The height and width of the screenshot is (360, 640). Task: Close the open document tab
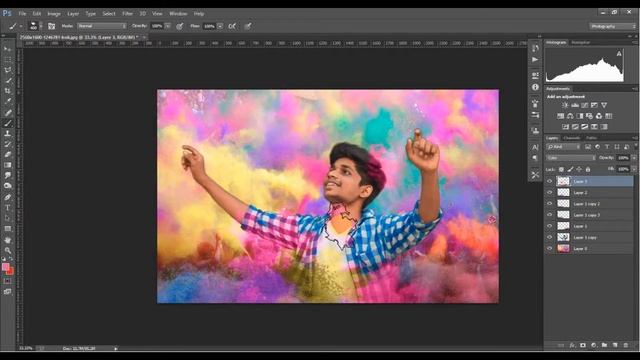pos(144,37)
